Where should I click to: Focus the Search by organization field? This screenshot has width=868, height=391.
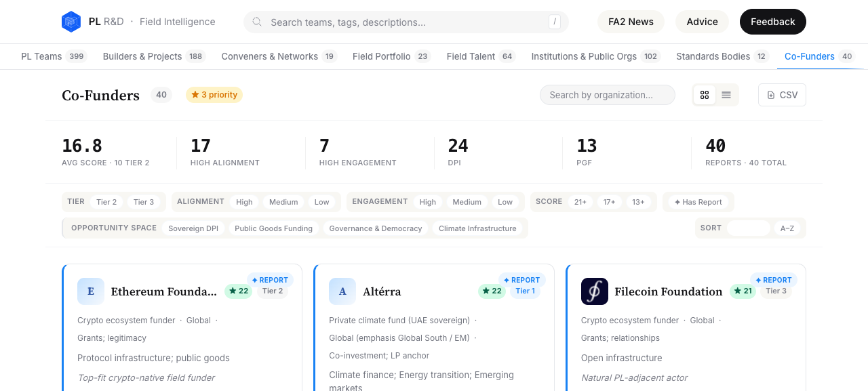pos(608,95)
